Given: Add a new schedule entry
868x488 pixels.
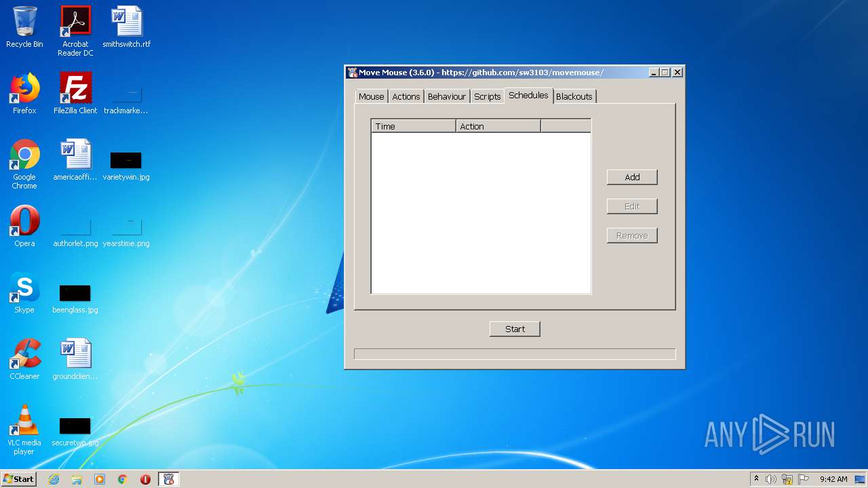Looking at the screenshot, I should (632, 177).
